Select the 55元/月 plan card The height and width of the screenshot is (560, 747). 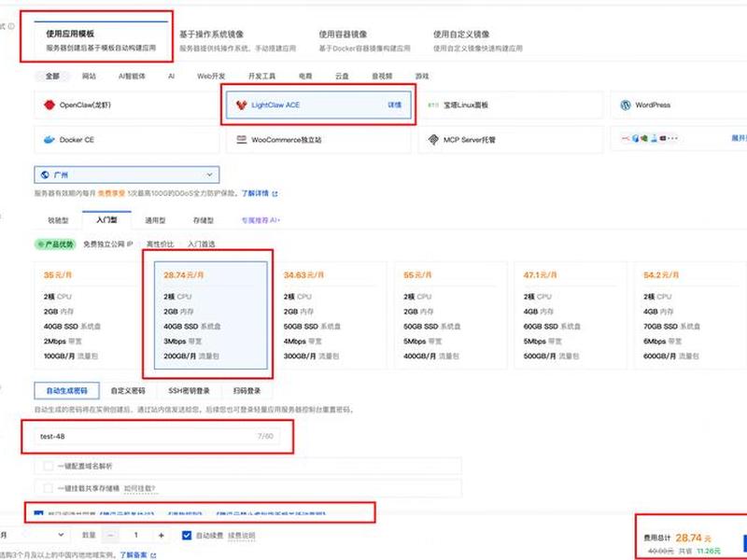[451, 315]
